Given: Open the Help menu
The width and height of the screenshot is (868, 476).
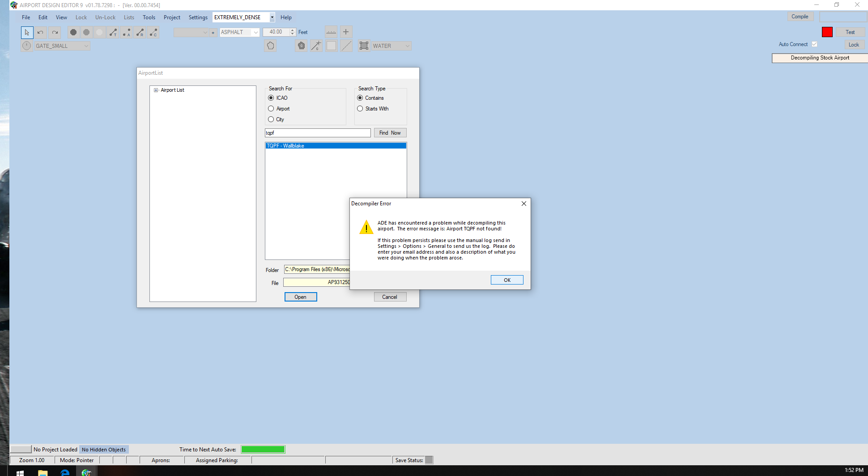Looking at the screenshot, I should tap(286, 17).
